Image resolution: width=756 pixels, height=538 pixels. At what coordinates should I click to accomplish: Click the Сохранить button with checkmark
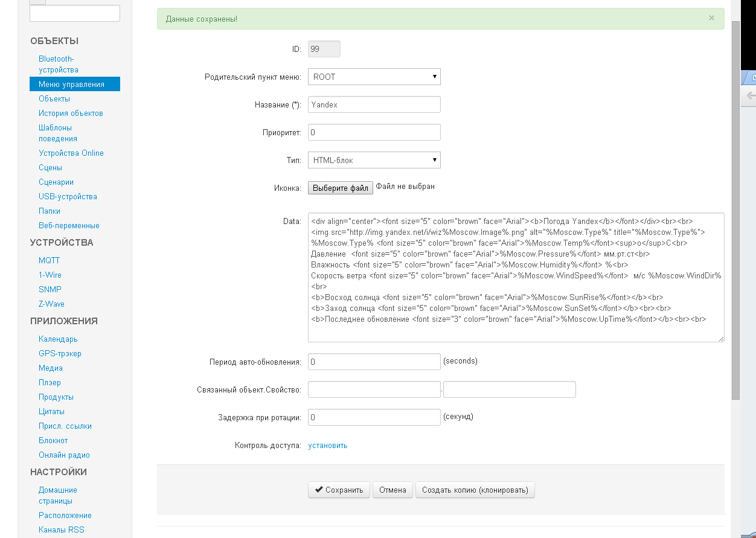[x=339, y=490]
